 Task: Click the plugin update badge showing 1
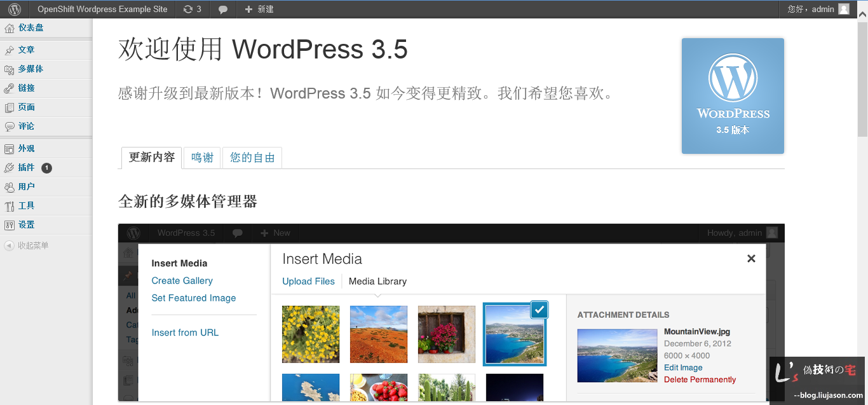(46, 168)
